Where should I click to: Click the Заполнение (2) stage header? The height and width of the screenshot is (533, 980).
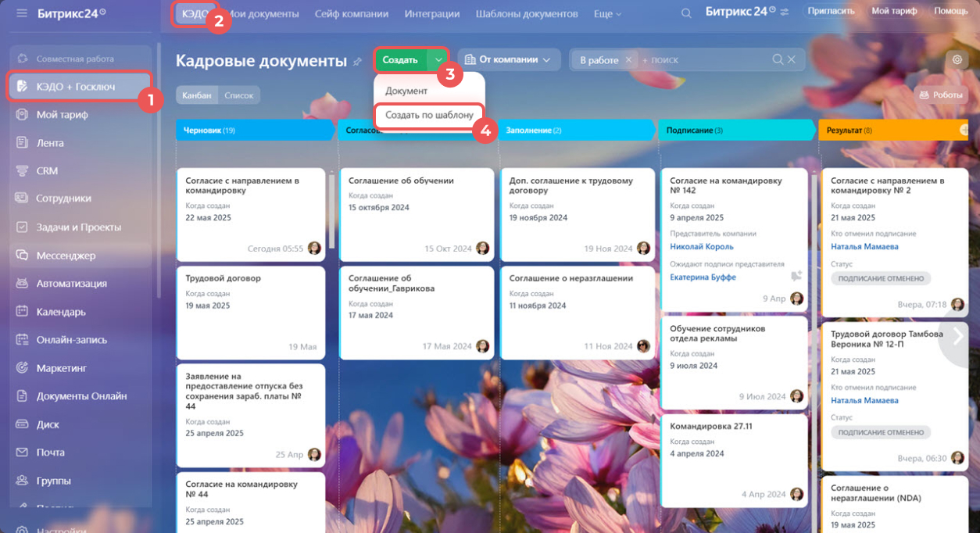pos(576,130)
